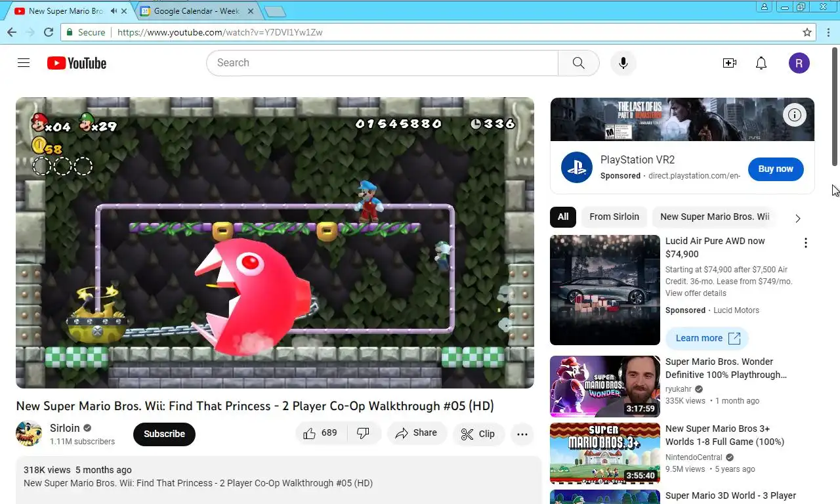Click the ryukahr channel name

point(679,389)
